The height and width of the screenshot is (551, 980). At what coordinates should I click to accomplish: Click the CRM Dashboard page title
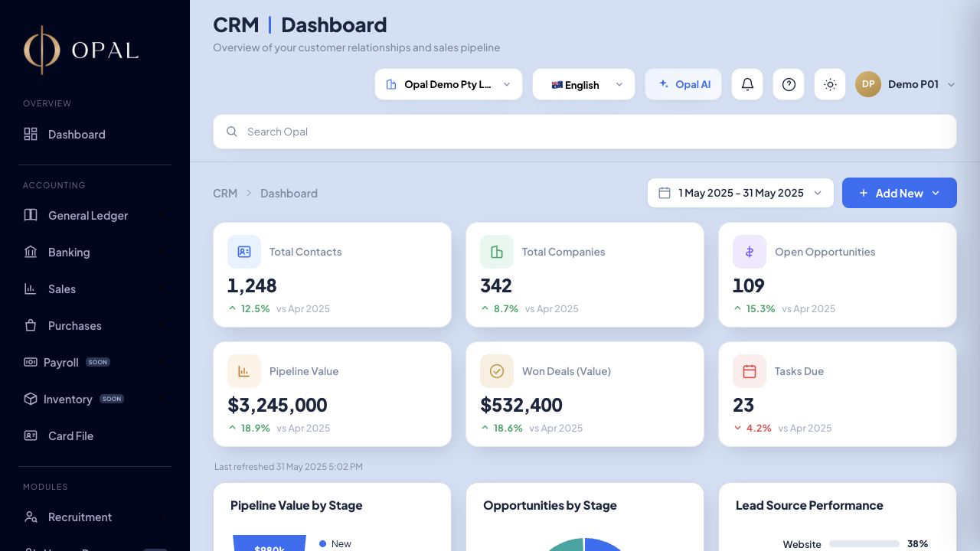point(300,24)
